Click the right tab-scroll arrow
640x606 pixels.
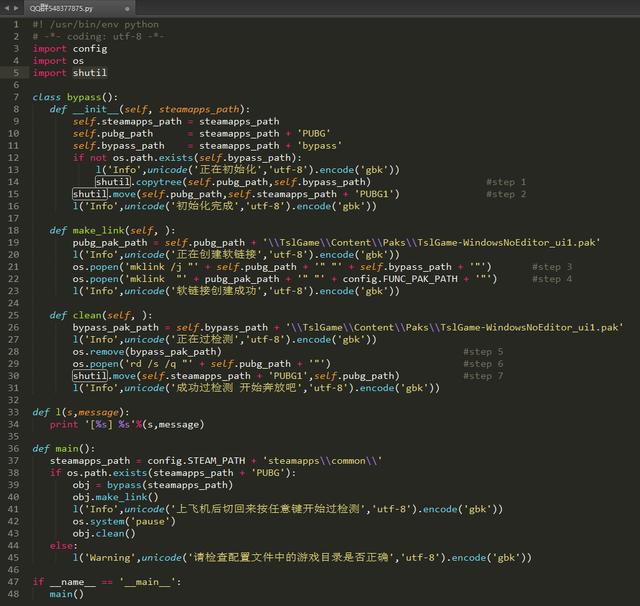(16, 8)
